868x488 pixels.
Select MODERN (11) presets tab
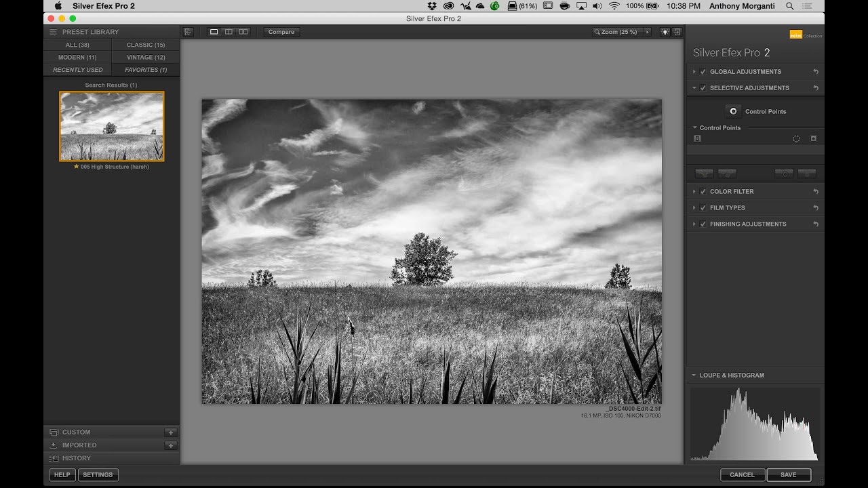pyautogui.click(x=77, y=58)
